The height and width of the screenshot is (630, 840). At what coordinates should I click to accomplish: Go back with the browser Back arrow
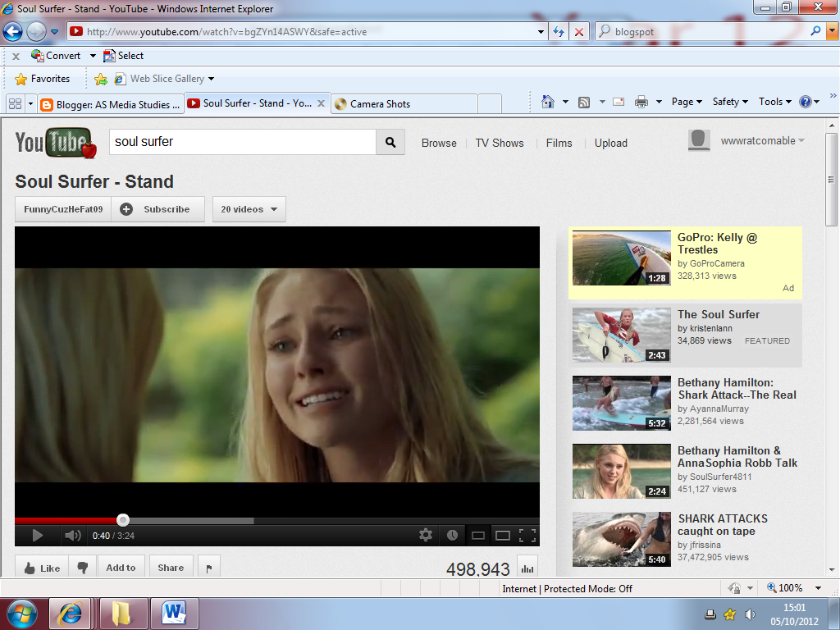(13, 32)
